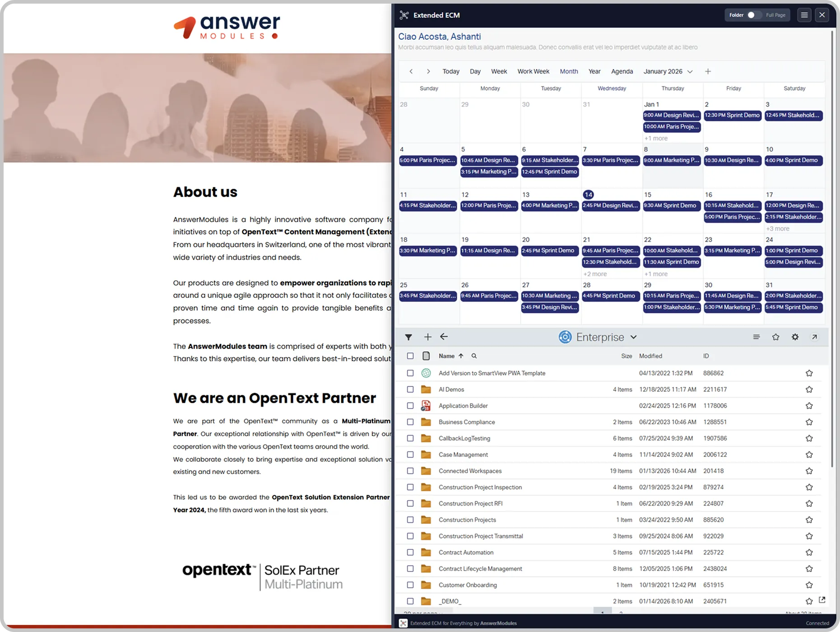Viewport: 840px width, 632px height.
Task: Switch calendar to Week view
Action: [499, 71]
